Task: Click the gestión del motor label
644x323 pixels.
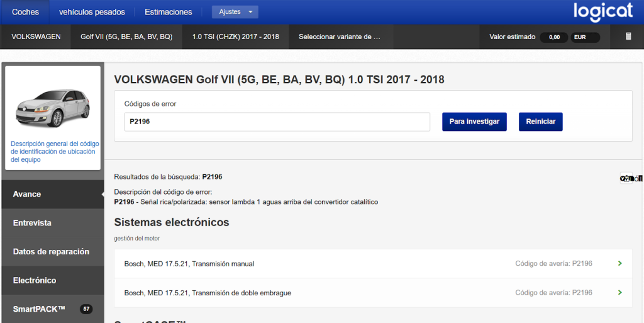Action: tap(136, 239)
